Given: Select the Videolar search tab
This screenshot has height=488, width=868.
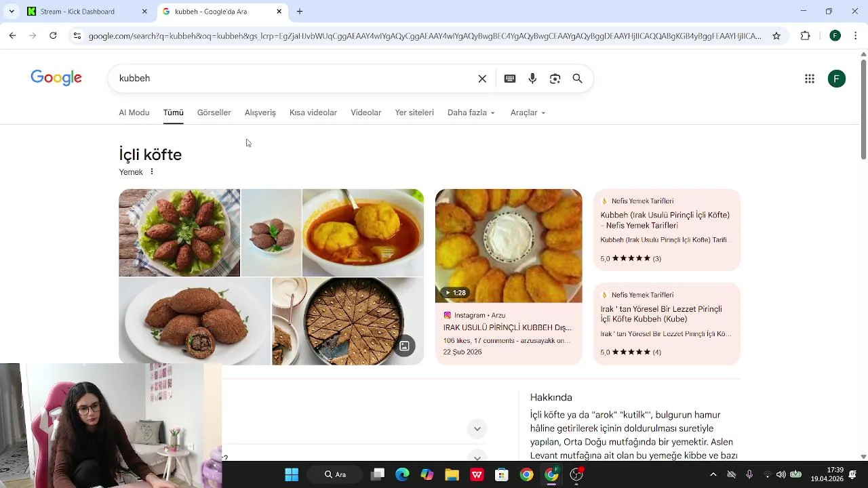Looking at the screenshot, I should pos(366,113).
